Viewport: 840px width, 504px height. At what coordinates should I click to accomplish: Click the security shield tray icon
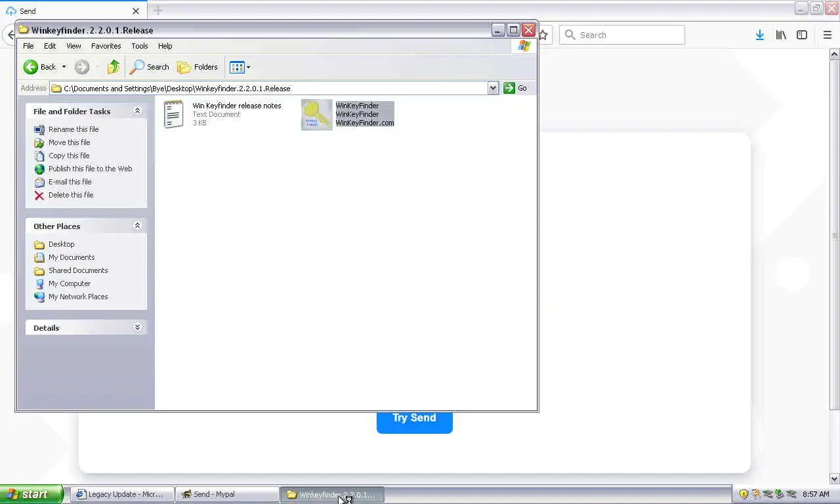point(744,494)
